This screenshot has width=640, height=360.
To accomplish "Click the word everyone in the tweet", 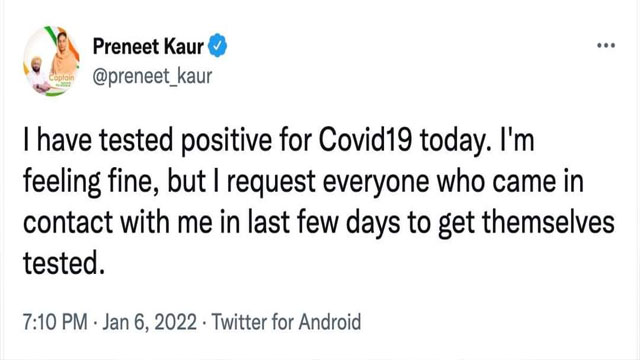I will (x=376, y=182).
